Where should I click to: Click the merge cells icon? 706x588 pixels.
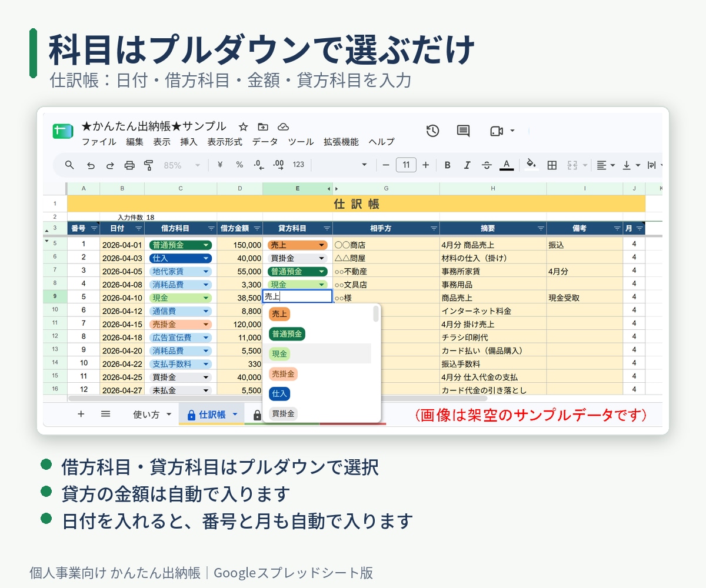point(572,165)
